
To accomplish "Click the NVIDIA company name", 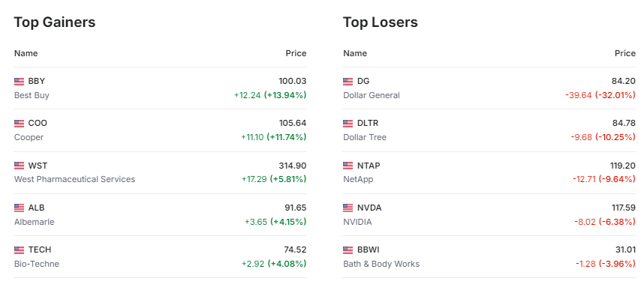I will click(x=357, y=222).
